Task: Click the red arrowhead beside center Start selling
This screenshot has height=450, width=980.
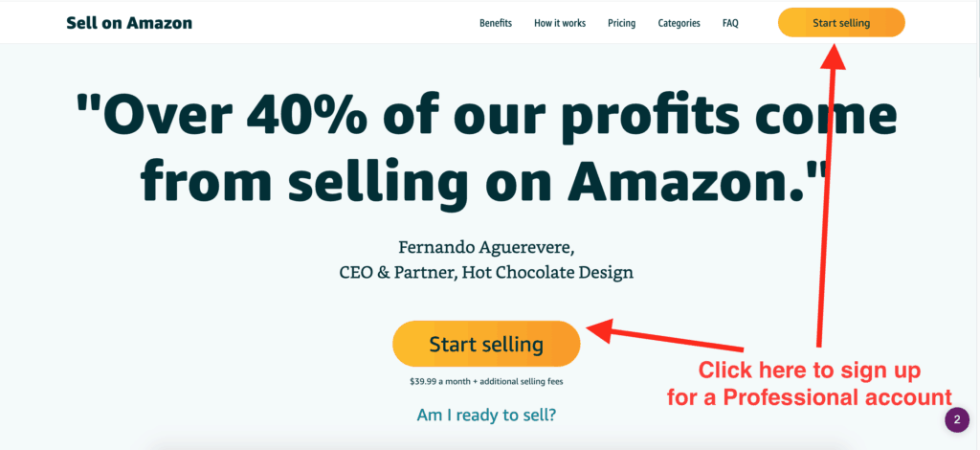Action: [x=601, y=330]
